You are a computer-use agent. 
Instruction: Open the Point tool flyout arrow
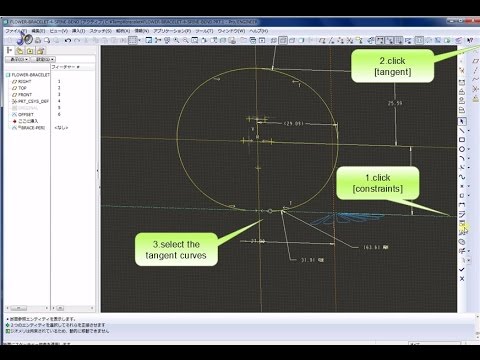coord(468,186)
